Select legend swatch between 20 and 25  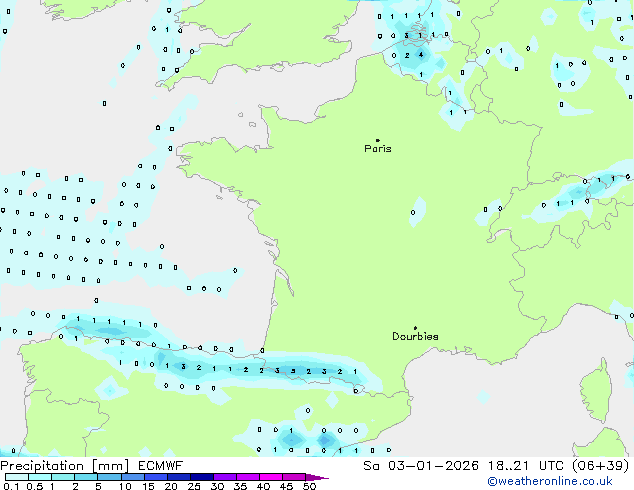(x=179, y=477)
